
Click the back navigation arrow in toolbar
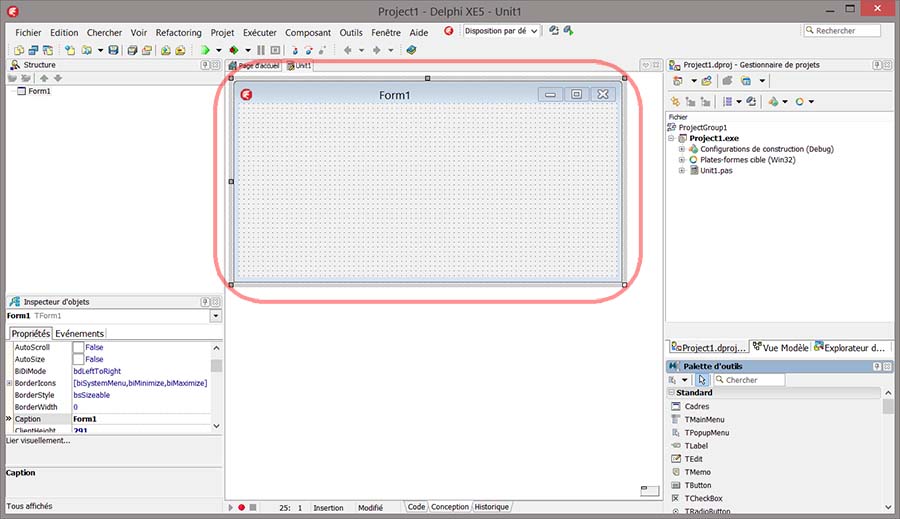click(347, 50)
